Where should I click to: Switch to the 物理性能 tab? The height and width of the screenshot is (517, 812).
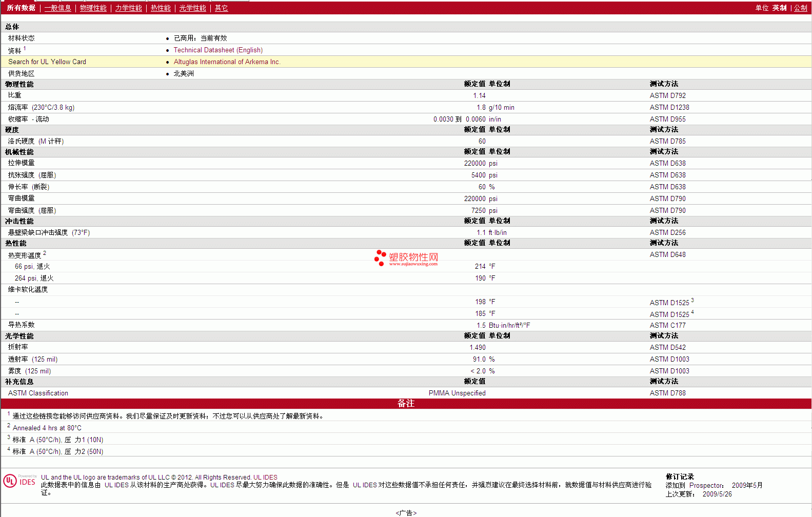click(x=93, y=8)
